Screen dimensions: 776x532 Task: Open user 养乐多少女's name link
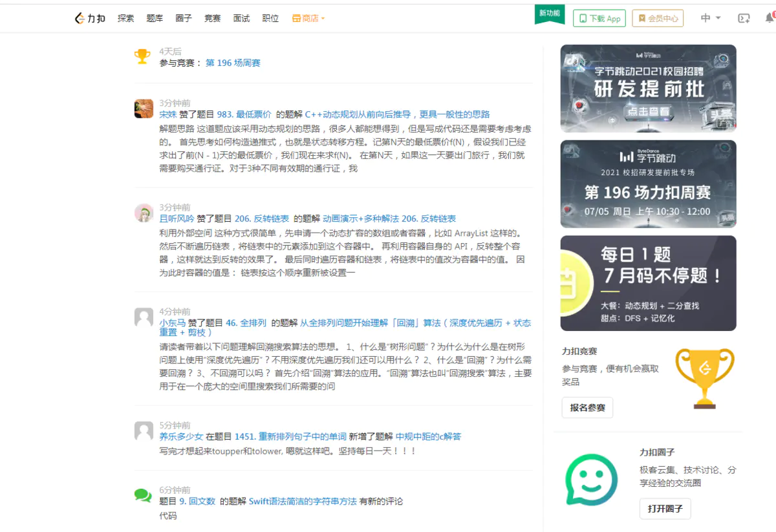[x=181, y=436]
